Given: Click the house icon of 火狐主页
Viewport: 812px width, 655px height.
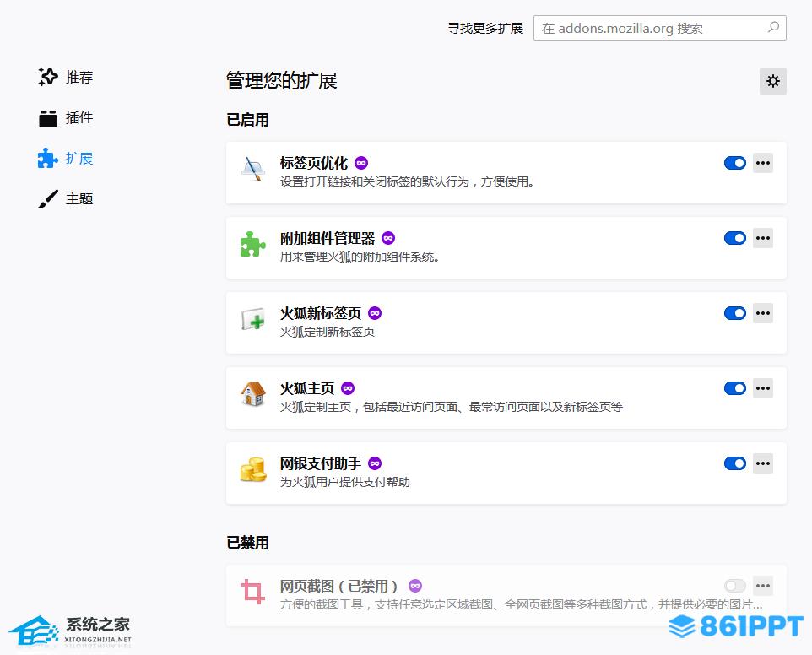Looking at the screenshot, I should (253, 394).
